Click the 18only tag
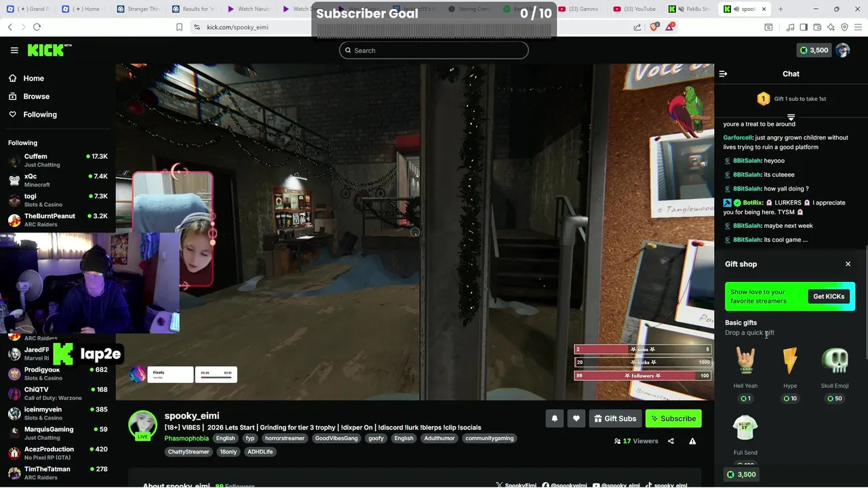Screen dimensions: 868x488 pyautogui.click(x=229, y=452)
